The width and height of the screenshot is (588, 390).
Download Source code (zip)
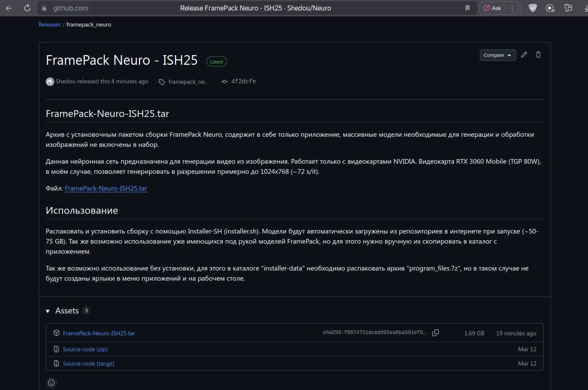click(86, 349)
